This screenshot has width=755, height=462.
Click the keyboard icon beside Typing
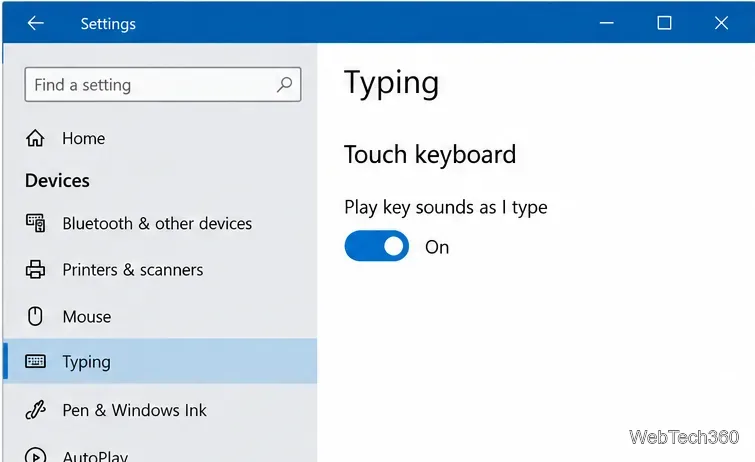tap(35, 361)
